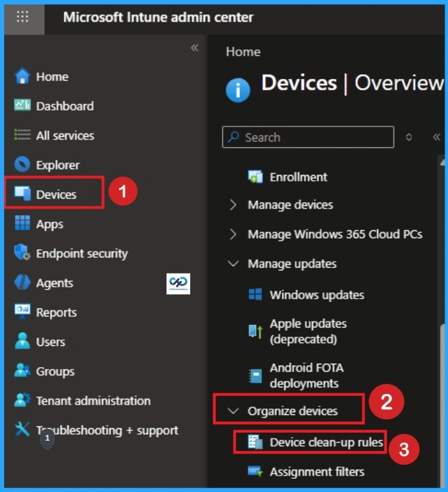The width and height of the screenshot is (448, 492).
Task: Click the All services list icon
Action: point(22,135)
